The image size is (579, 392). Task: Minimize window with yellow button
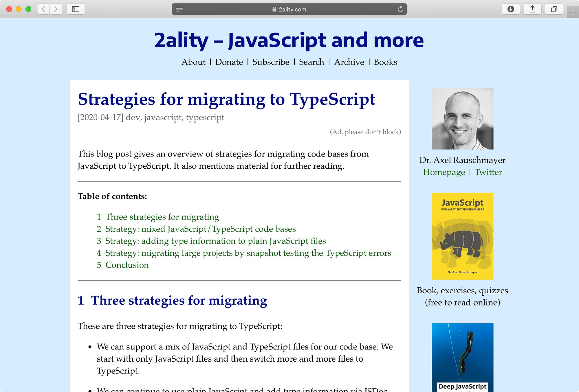pyautogui.click(x=19, y=9)
